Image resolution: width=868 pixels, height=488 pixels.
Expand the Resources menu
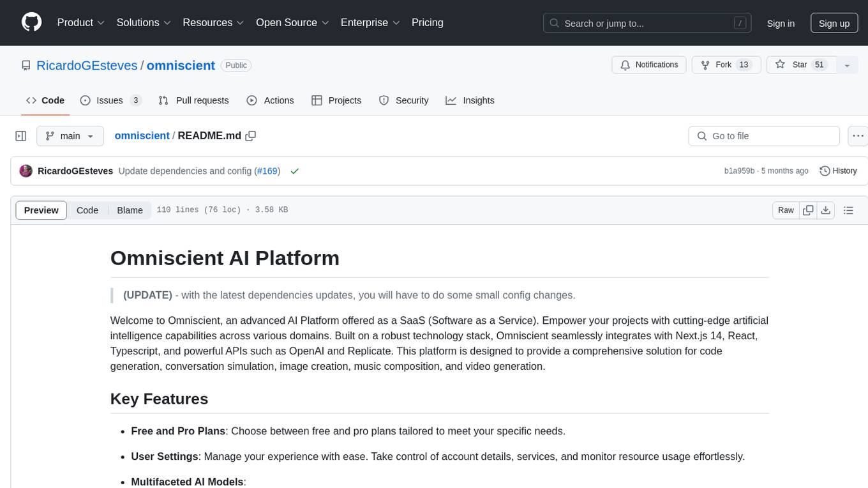coord(213,22)
